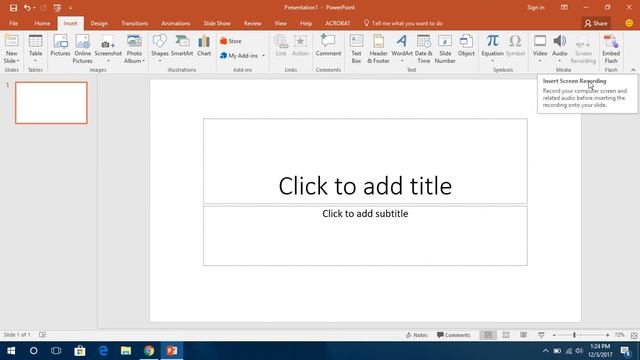This screenshot has height=360, width=640.
Task: Insert an Object
Action: point(466,45)
